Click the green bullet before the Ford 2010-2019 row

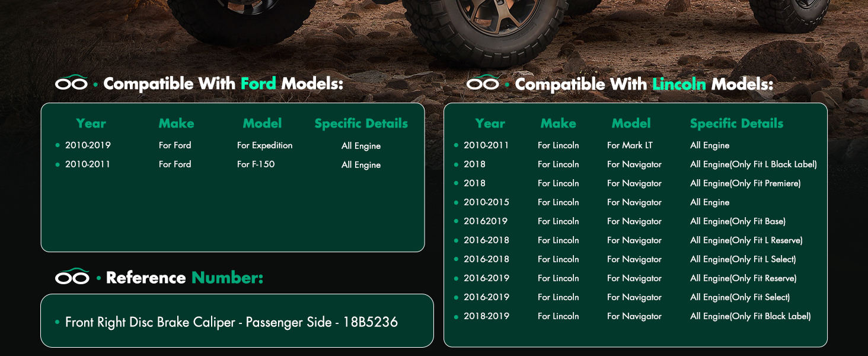[58, 145]
